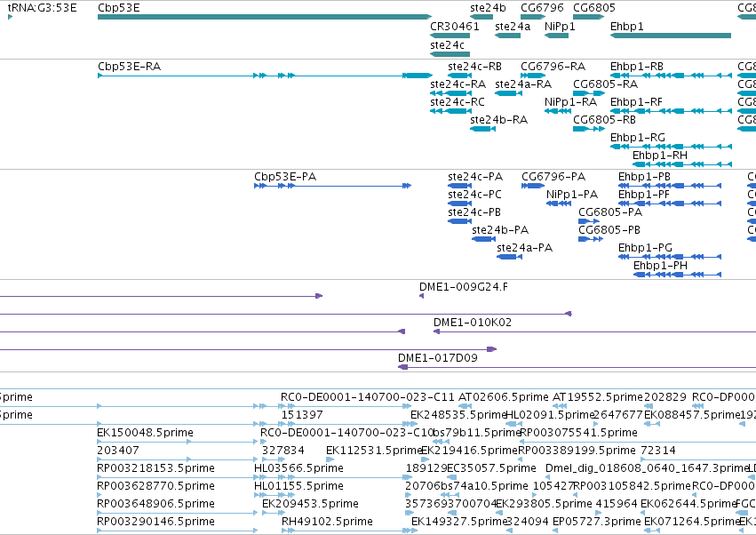756x535 pixels.
Task: Click BAC clone DME1-010K02
Action: [x=594, y=331]
